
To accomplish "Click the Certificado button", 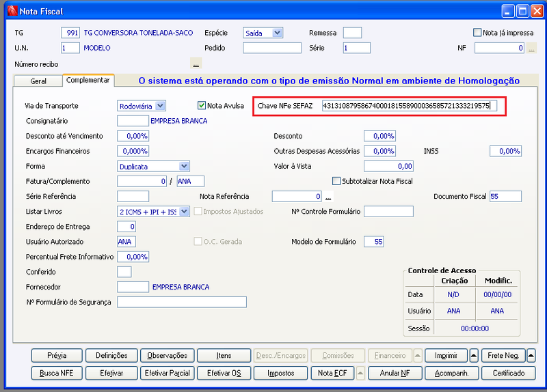I will (509, 373).
